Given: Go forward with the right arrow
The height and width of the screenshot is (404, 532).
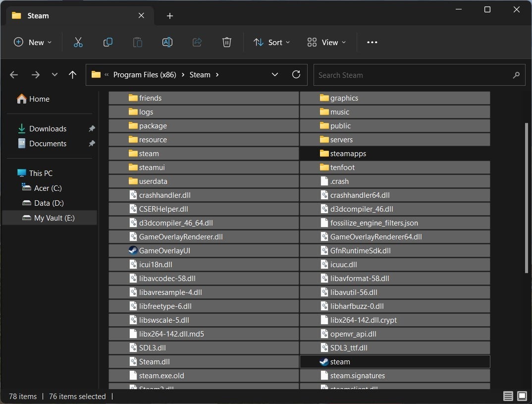Looking at the screenshot, I should [x=36, y=75].
